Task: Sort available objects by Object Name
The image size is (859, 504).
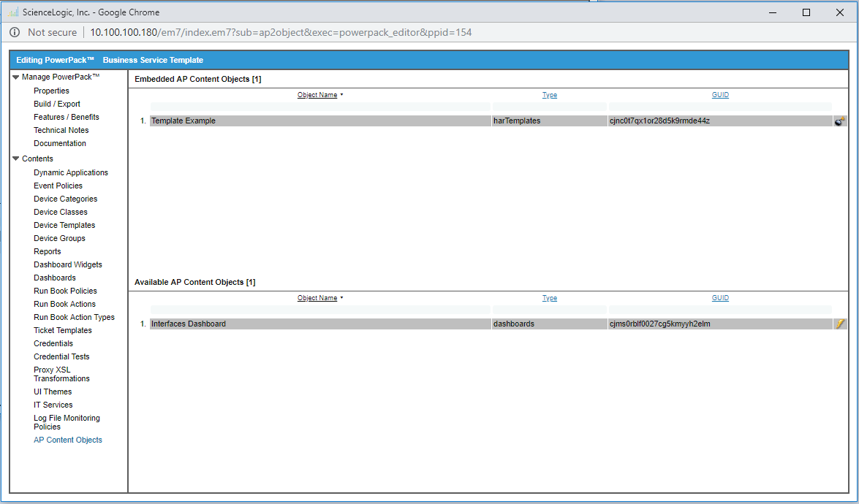Action: [317, 298]
